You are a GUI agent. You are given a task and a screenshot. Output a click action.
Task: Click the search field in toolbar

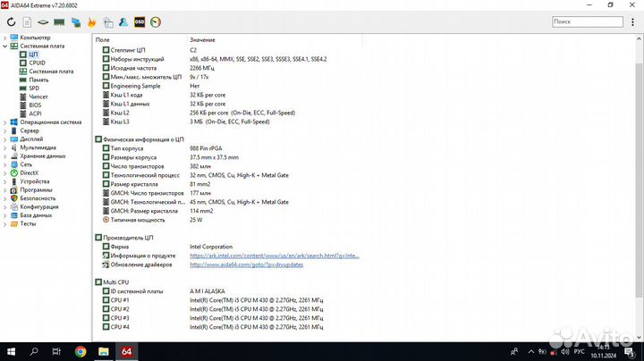coord(588,21)
